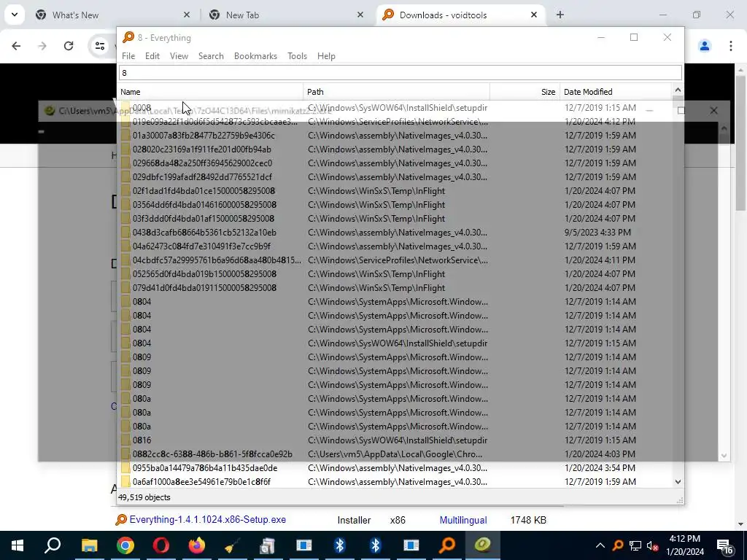Click Everything icon in system tray

click(618, 545)
